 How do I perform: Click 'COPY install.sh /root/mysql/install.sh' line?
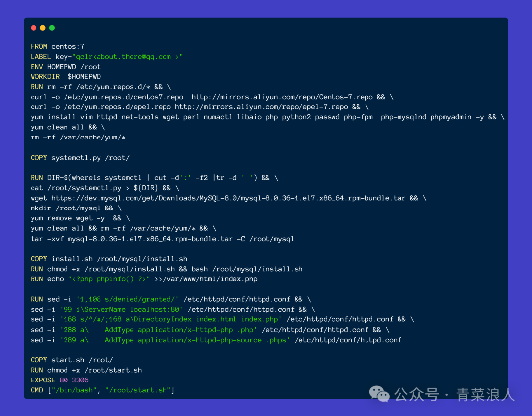click(109, 259)
